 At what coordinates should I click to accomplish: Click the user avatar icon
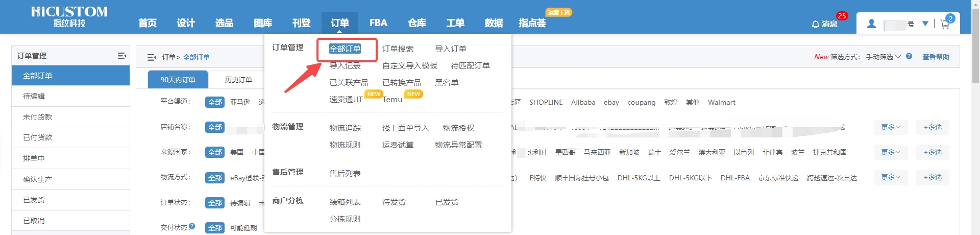[x=872, y=24]
